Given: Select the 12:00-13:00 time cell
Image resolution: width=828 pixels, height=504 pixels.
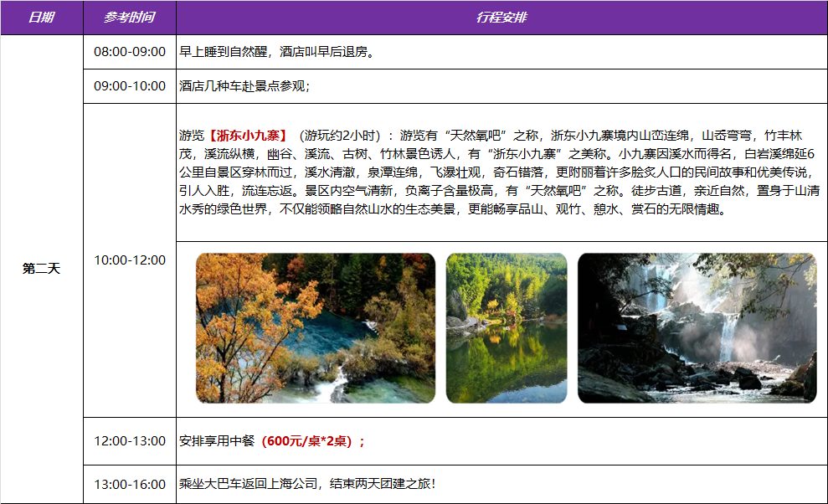Looking at the screenshot, I should tap(130, 441).
